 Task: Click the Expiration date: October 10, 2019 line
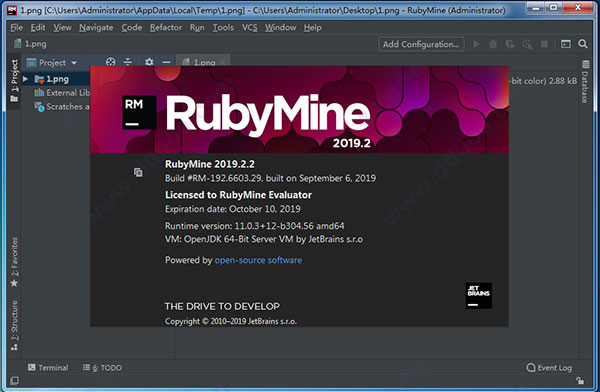click(233, 209)
